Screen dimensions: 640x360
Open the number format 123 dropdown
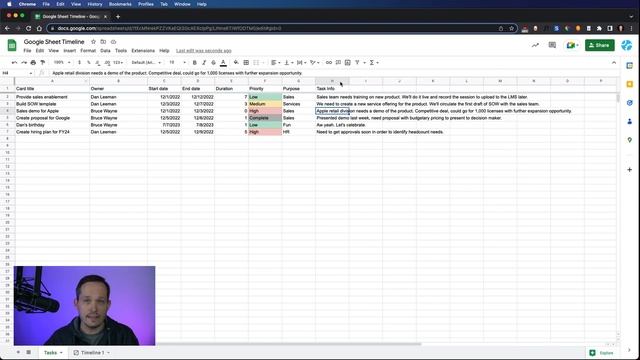point(118,62)
